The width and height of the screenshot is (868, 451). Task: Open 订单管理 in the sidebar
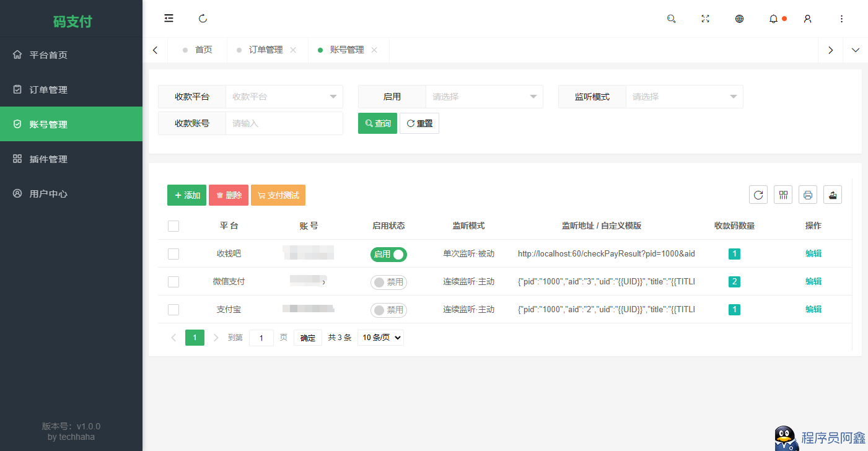coord(71,89)
